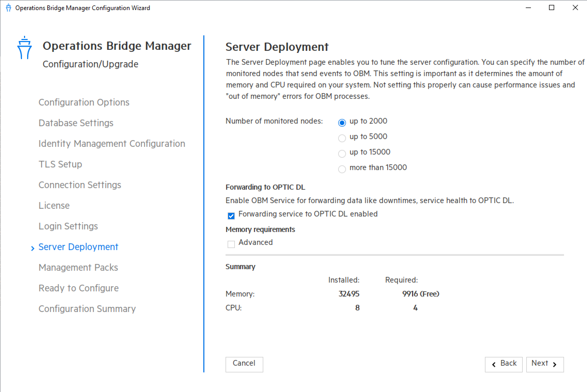Navigate to Identity Management Configuration
The image size is (587, 392).
tap(112, 144)
